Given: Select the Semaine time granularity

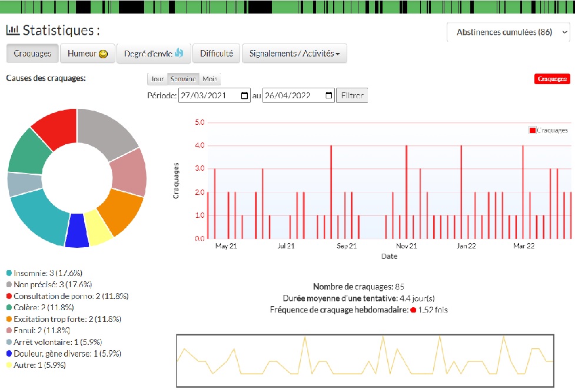Looking at the screenshot, I should pos(183,79).
